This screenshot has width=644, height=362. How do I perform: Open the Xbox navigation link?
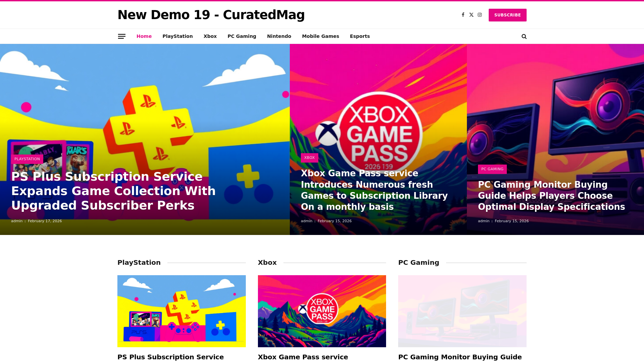coord(210,36)
